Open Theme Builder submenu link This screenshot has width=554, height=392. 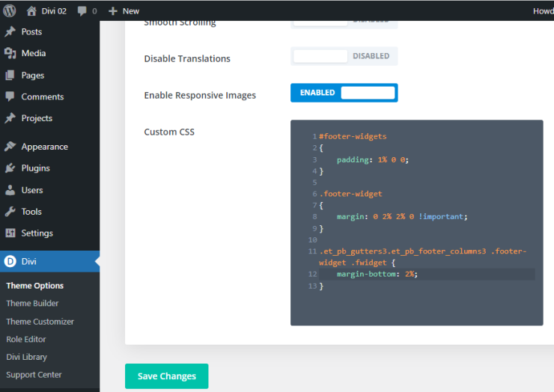coord(32,304)
